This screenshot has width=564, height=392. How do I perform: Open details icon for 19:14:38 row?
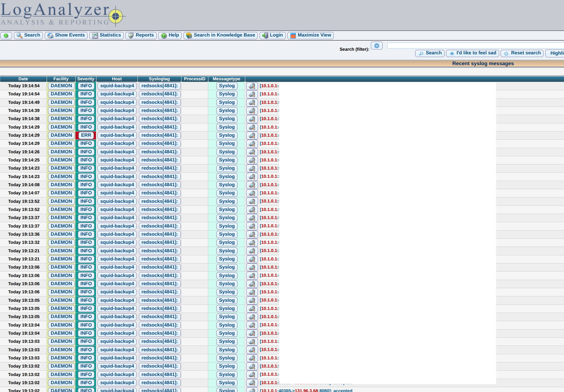tap(252, 119)
